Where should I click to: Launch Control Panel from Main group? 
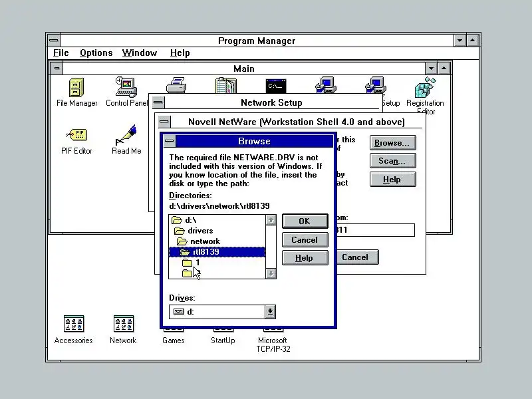click(126, 87)
